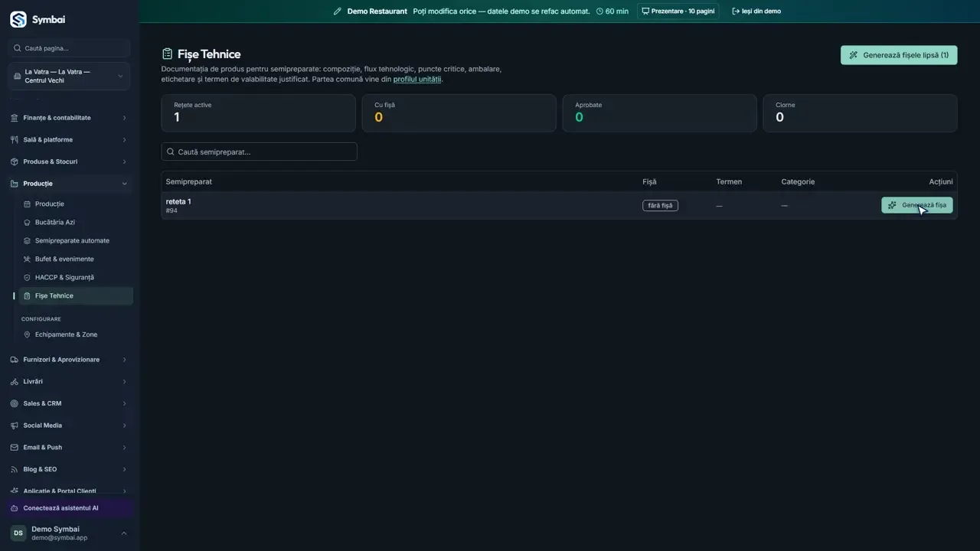Screen dimensions: 980x551
Task: Open the Demo Symbai account menu chevron
Action: pos(124,533)
